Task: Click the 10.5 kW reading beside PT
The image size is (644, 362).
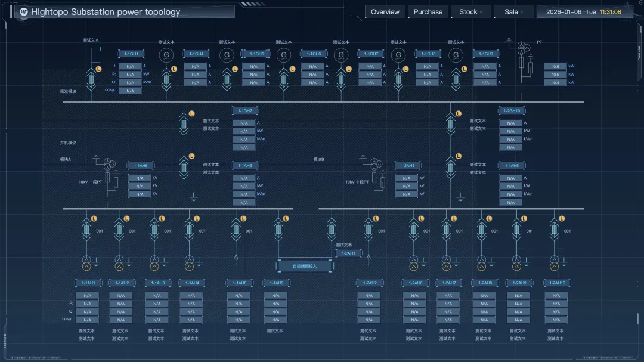Action: (x=555, y=67)
